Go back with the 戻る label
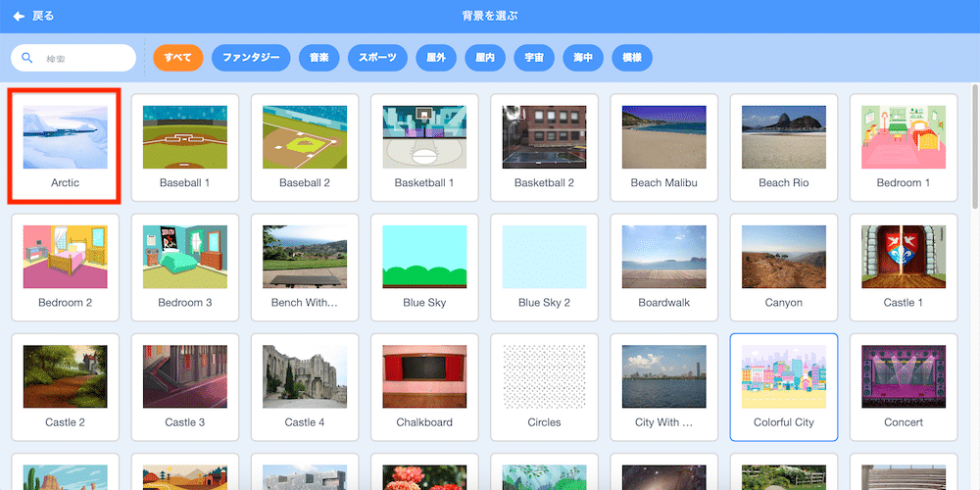The height and width of the screenshot is (490, 980). click(x=43, y=17)
